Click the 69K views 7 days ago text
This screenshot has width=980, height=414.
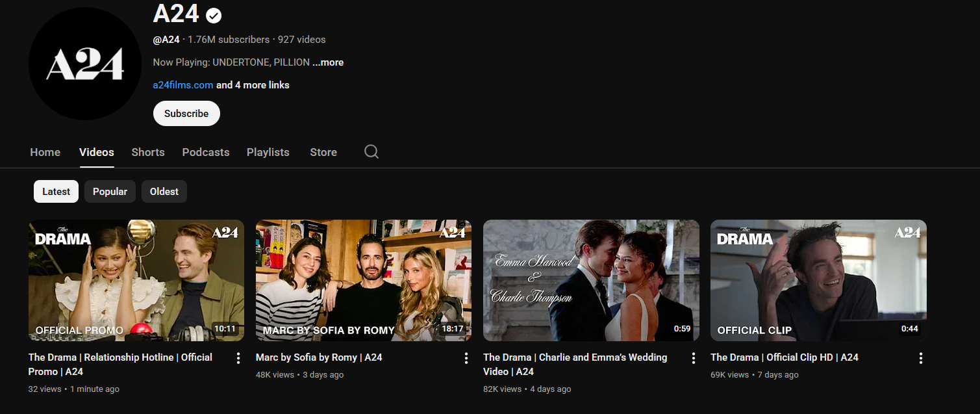(x=755, y=375)
